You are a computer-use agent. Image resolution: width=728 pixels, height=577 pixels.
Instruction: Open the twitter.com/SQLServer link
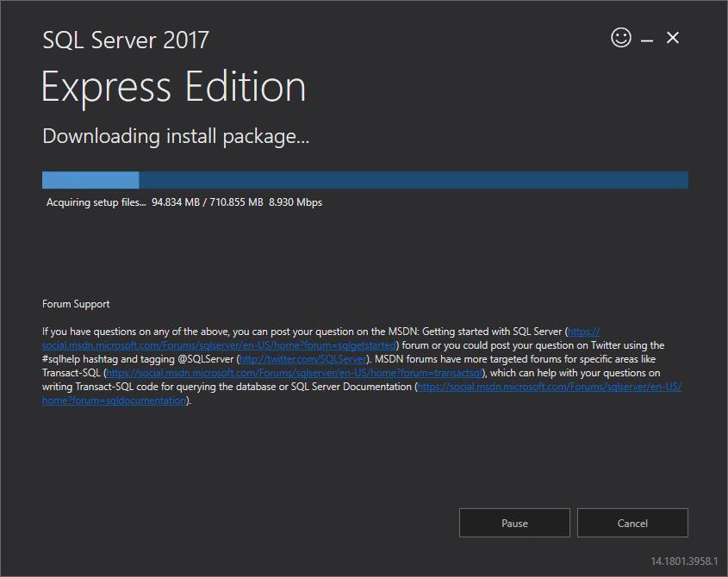click(x=302, y=359)
